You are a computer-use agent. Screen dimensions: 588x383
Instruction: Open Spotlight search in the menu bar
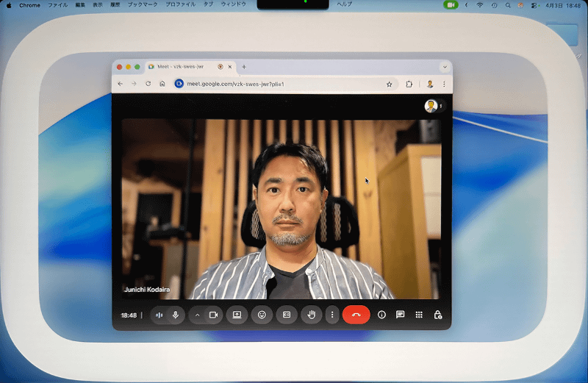coord(508,6)
